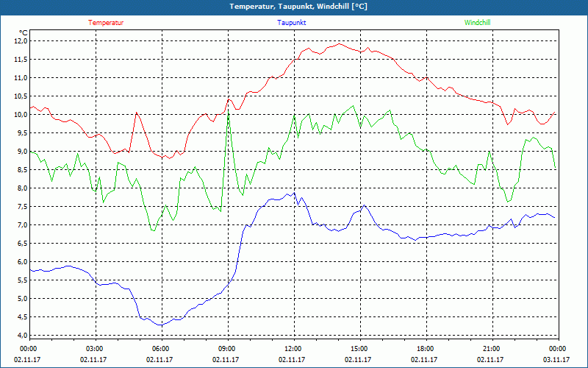Click the 15:00 time axis label
Image resolution: width=588 pixels, height=368 pixels.
[359, 349]
